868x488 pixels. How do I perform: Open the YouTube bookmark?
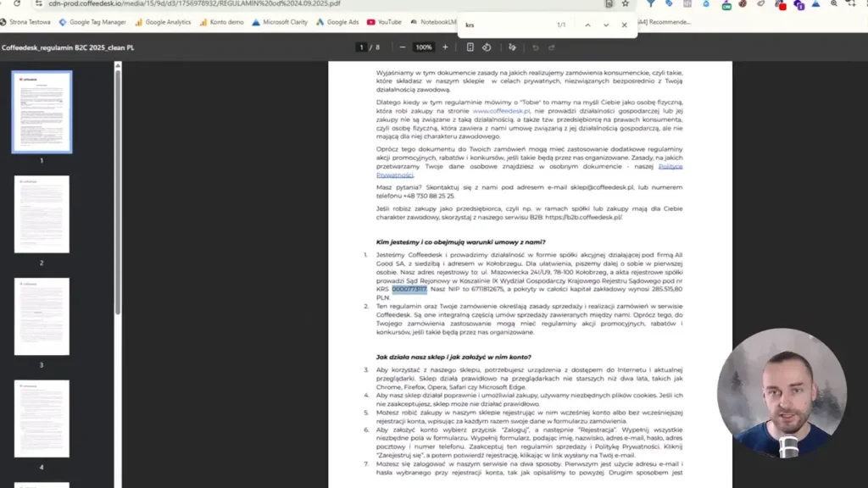point(384,22)
